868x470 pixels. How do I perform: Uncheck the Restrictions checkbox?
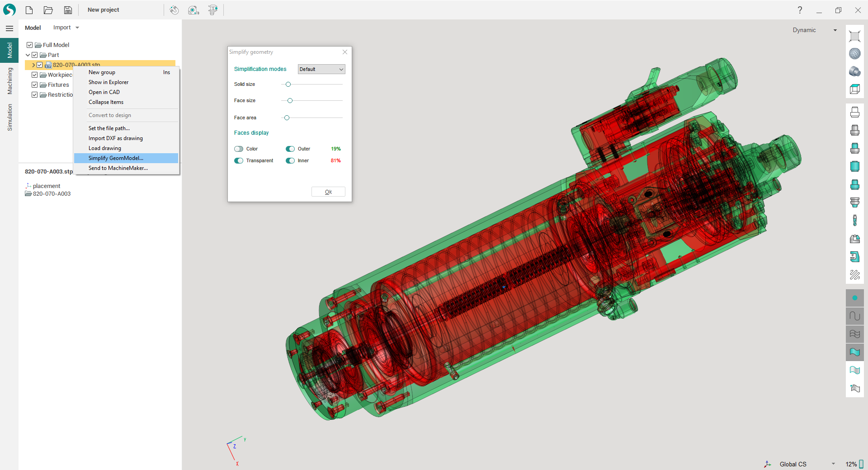point(34,94)
